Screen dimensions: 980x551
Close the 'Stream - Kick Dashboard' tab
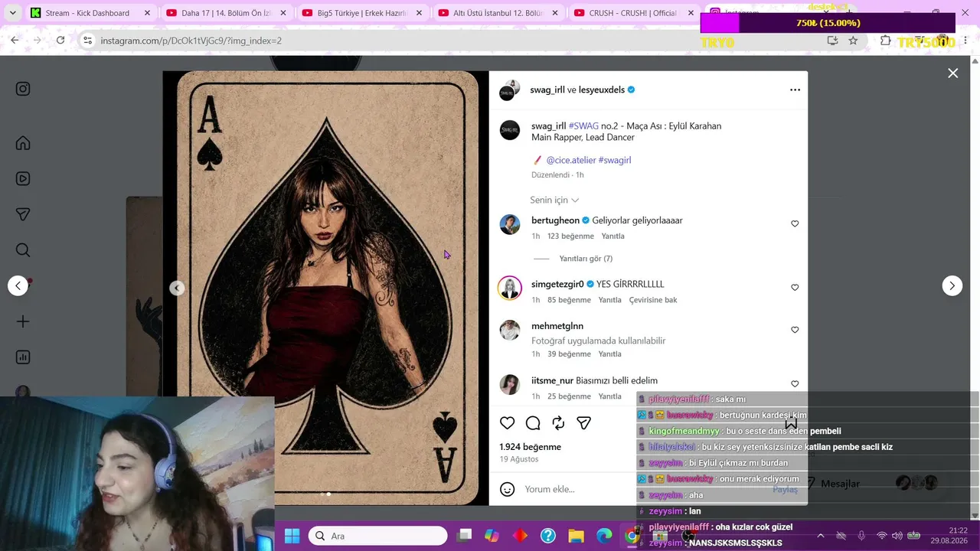coord(147,13)
